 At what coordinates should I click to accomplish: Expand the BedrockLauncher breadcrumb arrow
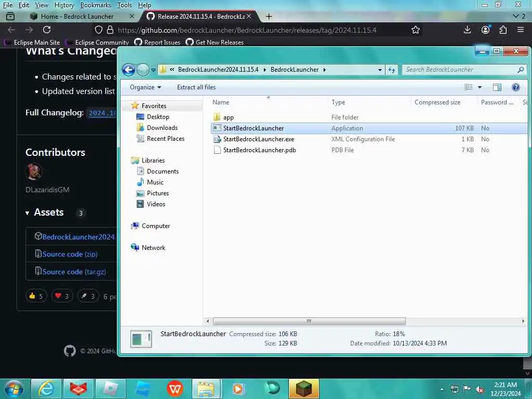pyautogui.click(x=324, y=70)
